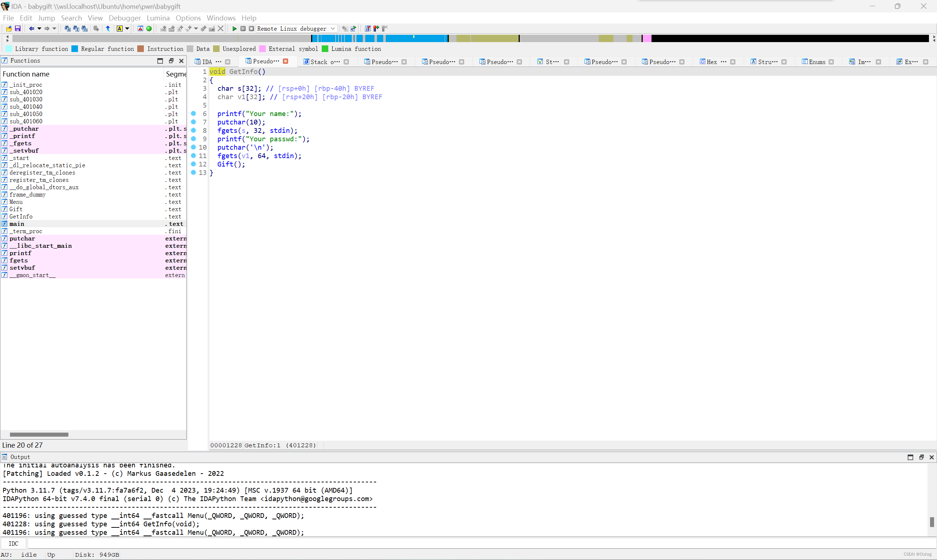Image resolution: width=937 pixels, height=560 pixels.
Task: Jump back with the blue left arrow
Action: coord(32,29)
